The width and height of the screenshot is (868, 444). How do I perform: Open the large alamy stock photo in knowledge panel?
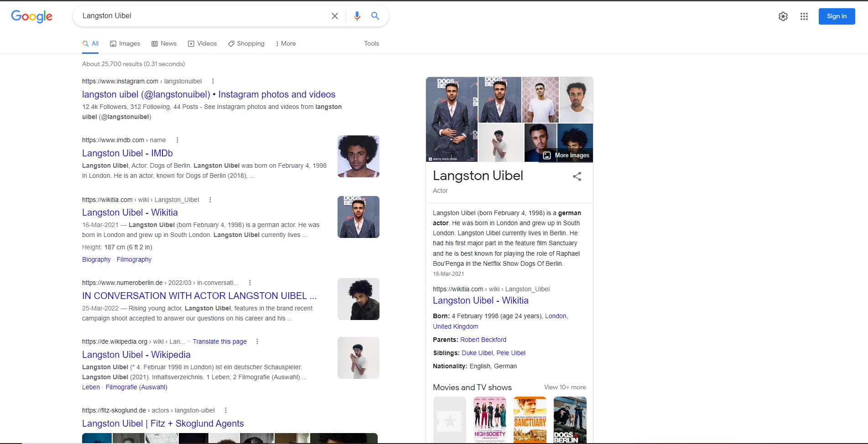(452, 119)
